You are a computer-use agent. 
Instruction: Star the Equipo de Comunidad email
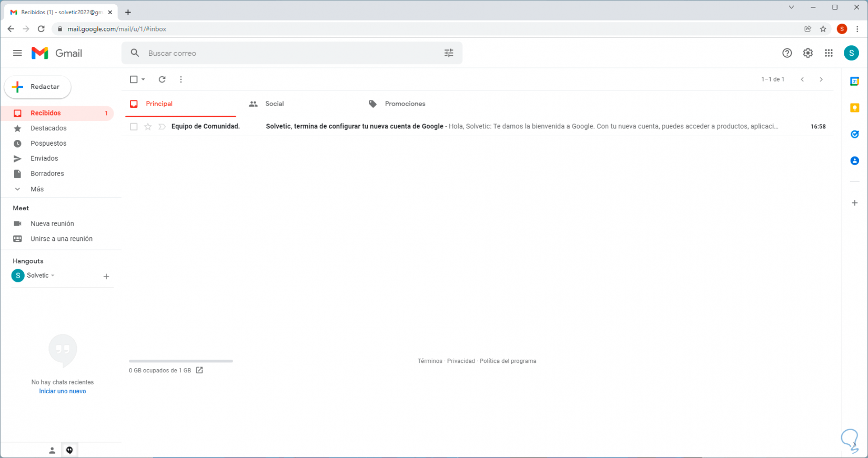(x=148, y=127)
